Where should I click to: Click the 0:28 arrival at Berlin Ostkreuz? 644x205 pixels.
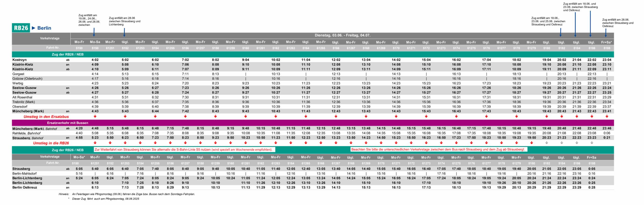click(592, 187)
